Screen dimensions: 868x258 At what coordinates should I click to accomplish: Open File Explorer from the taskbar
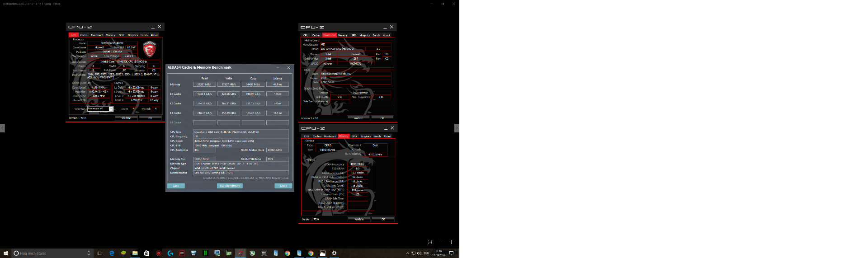click(135, 253)
